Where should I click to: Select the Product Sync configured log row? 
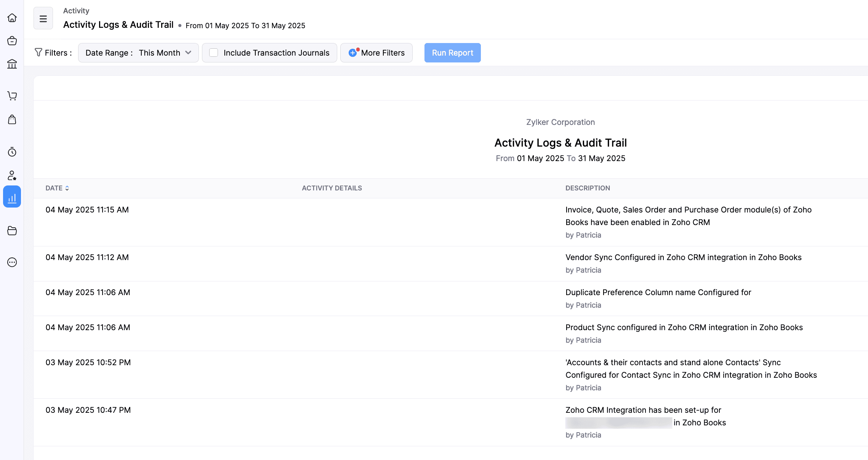(684, 327)
